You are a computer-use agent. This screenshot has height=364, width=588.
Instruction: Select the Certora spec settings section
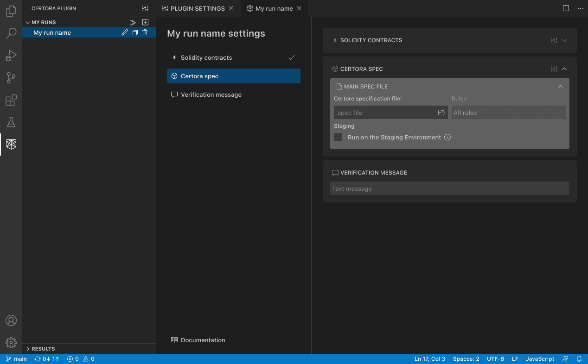234,76
